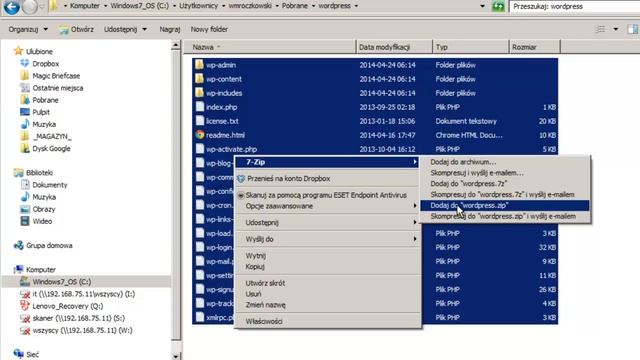Sort by Data modyfikacji column
The width and height of the screenshot is (640, 360).
pyautogui.click(x=394, y=47)
